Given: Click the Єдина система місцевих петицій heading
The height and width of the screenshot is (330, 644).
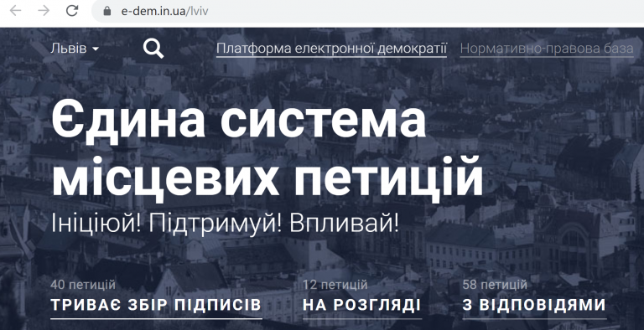Looking at the screenshot, I should (x=267, y=149).
